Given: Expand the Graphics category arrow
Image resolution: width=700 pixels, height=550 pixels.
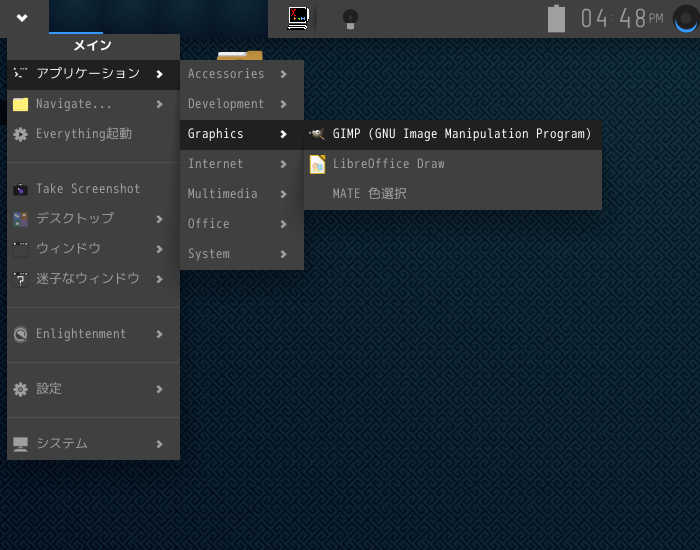Looking at the screenshot, I should (283, 134).
